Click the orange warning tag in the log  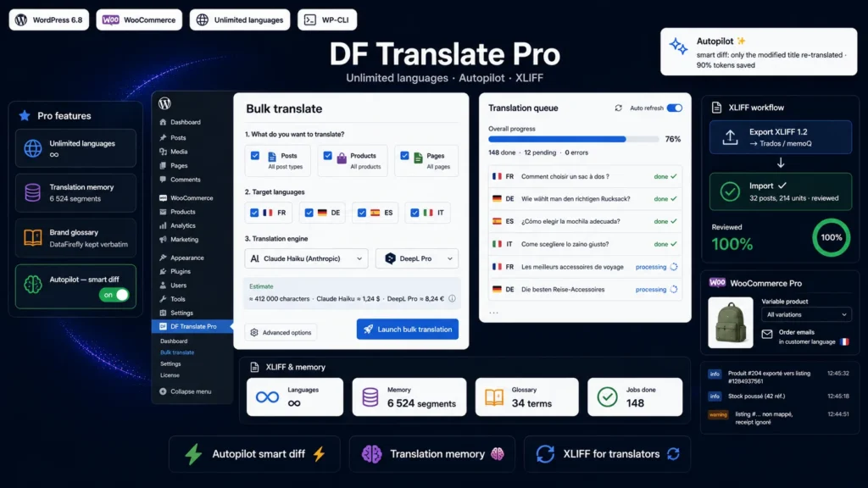click(x=717, y=414)
